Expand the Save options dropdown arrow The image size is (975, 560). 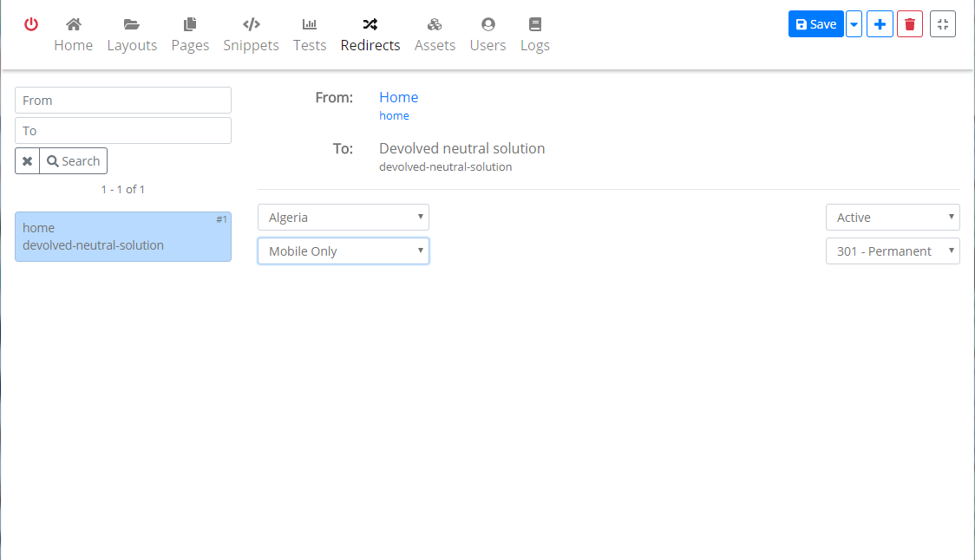pyautogui.click(x=854, y=24)
